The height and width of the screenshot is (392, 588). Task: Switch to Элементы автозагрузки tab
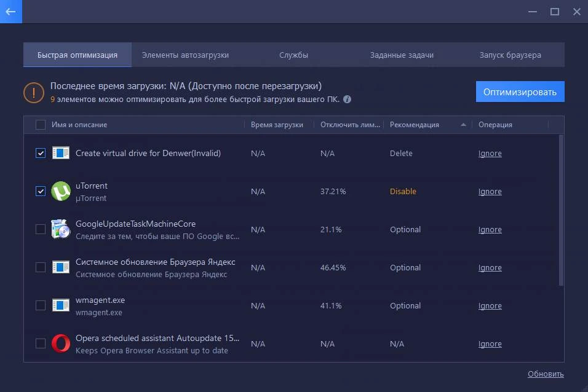tap(185, 55)
